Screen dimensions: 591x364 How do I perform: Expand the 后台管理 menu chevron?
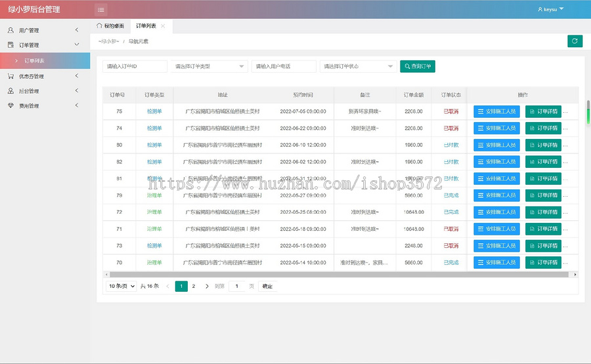point(77,91)
